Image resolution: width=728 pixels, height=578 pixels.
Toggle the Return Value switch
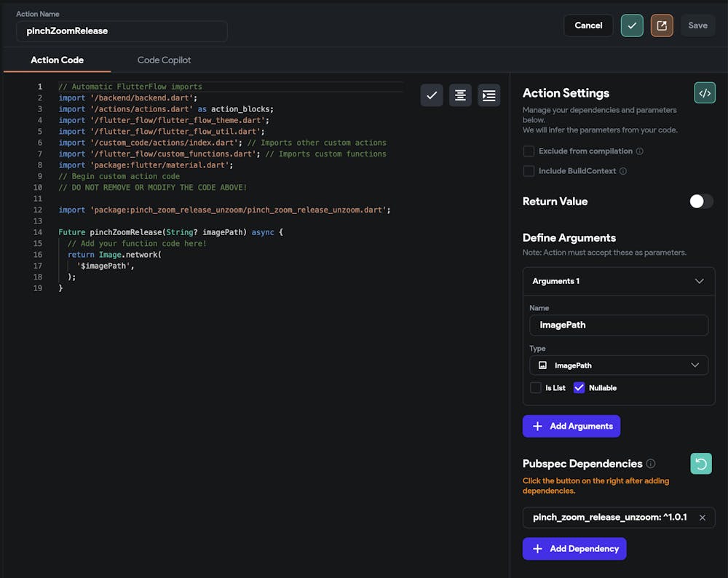701,202
